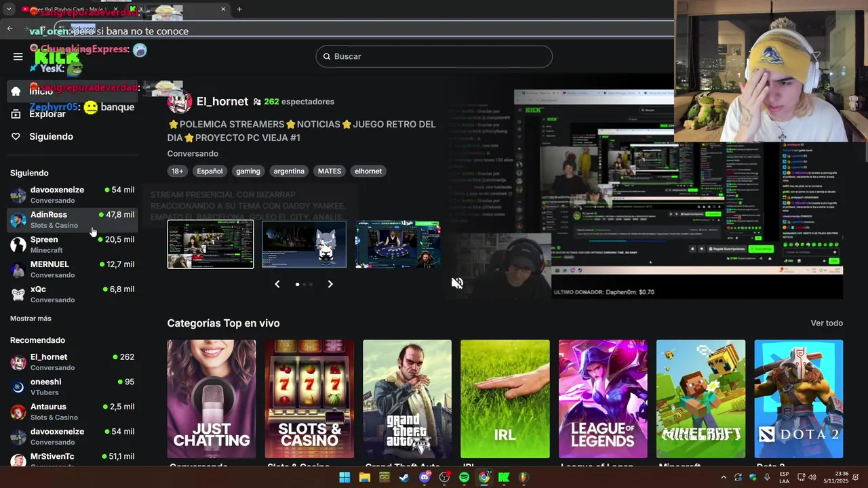868x488 pixels.
Task: Click Ver todo for top categories
Action: tap(827, 323)
